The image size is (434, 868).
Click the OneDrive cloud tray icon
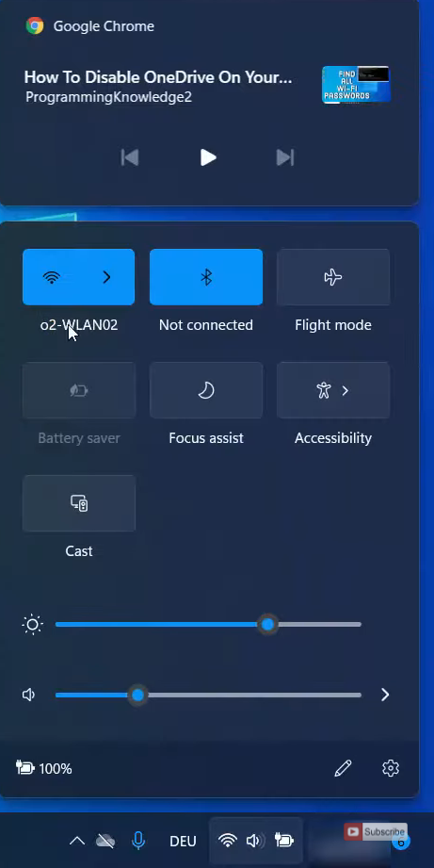click(105, 842)
